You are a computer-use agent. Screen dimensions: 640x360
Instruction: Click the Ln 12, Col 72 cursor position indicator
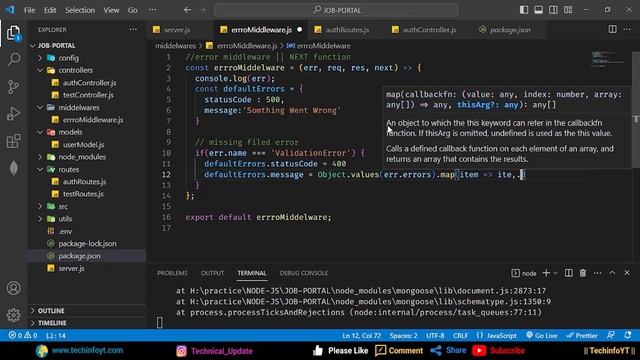(362, 336)
